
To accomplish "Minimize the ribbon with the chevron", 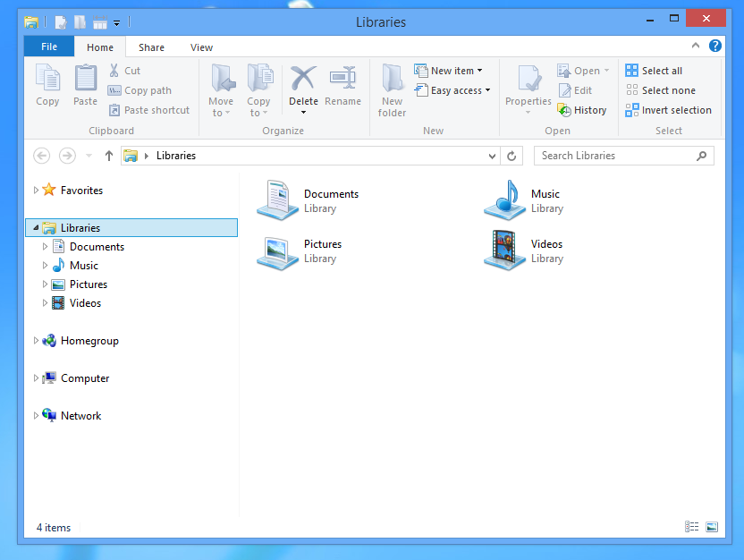I will 696,46.
